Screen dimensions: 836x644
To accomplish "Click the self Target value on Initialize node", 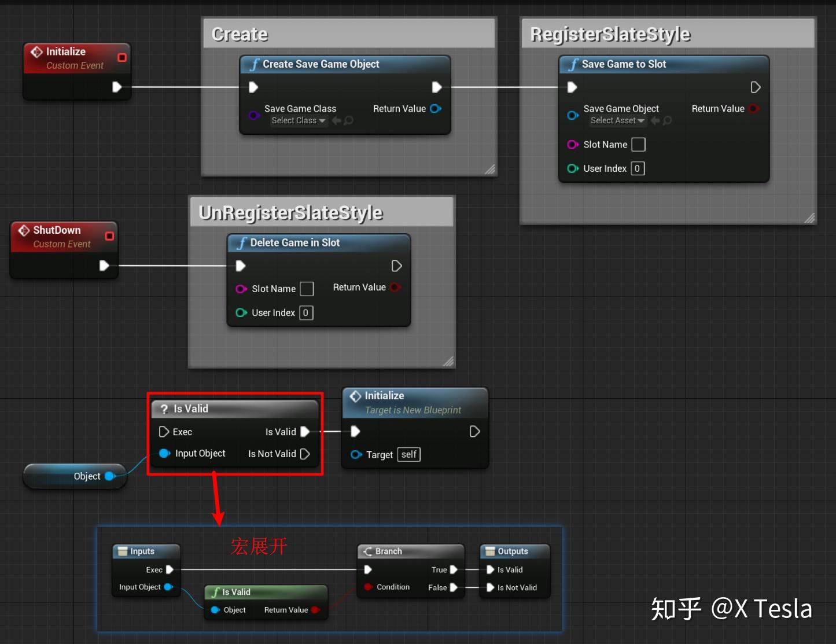I will tap(408, 454).
